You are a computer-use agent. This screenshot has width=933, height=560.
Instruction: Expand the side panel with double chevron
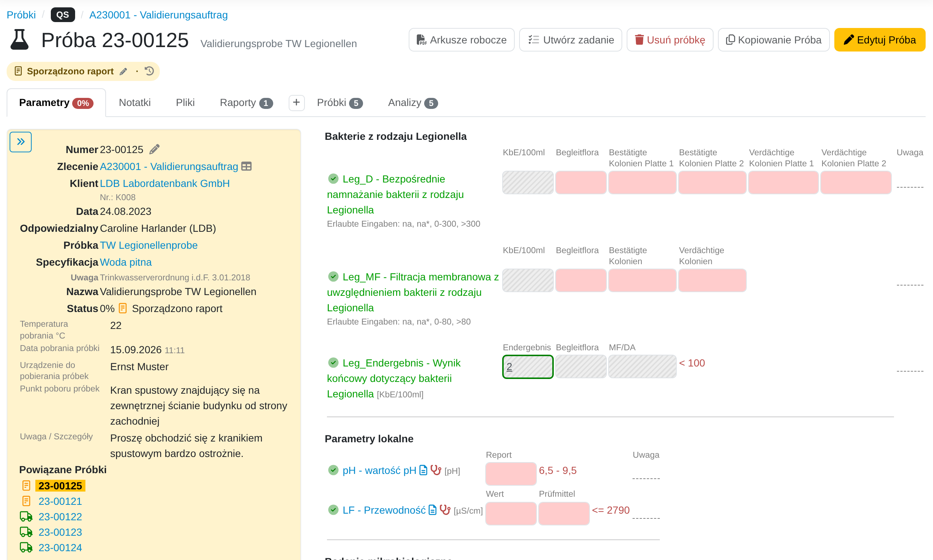click(x=21, y=142)
